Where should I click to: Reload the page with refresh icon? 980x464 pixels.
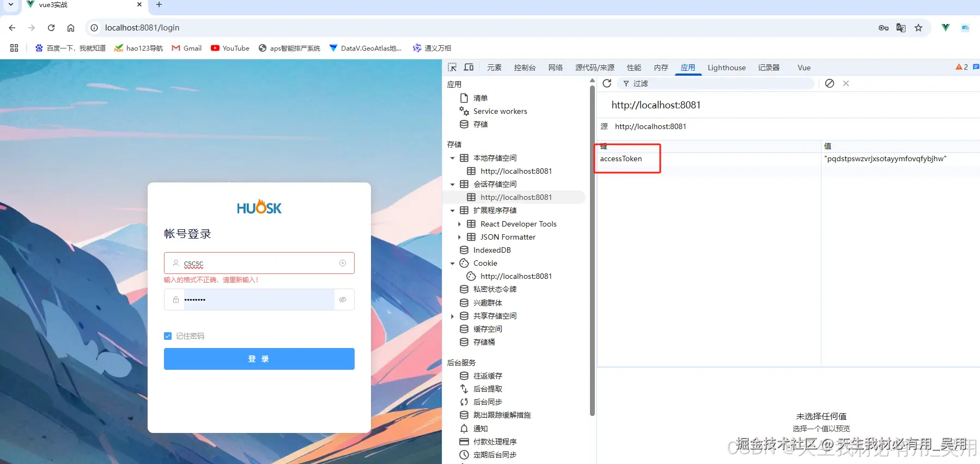tap(51, 28)
